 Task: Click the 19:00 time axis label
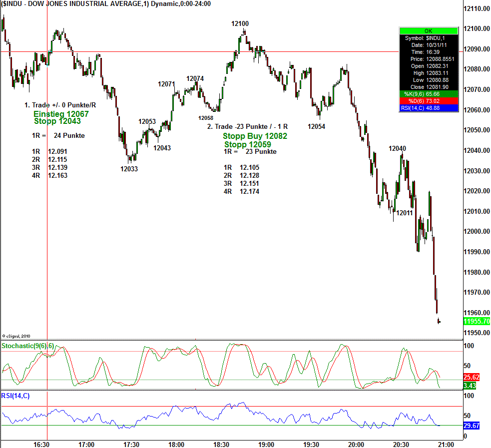266,445
